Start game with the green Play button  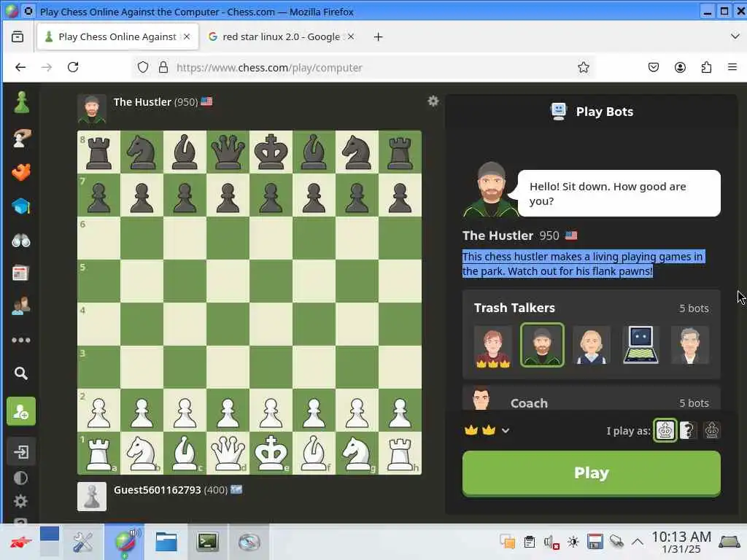pyautogui.click(x=591, y=473)
